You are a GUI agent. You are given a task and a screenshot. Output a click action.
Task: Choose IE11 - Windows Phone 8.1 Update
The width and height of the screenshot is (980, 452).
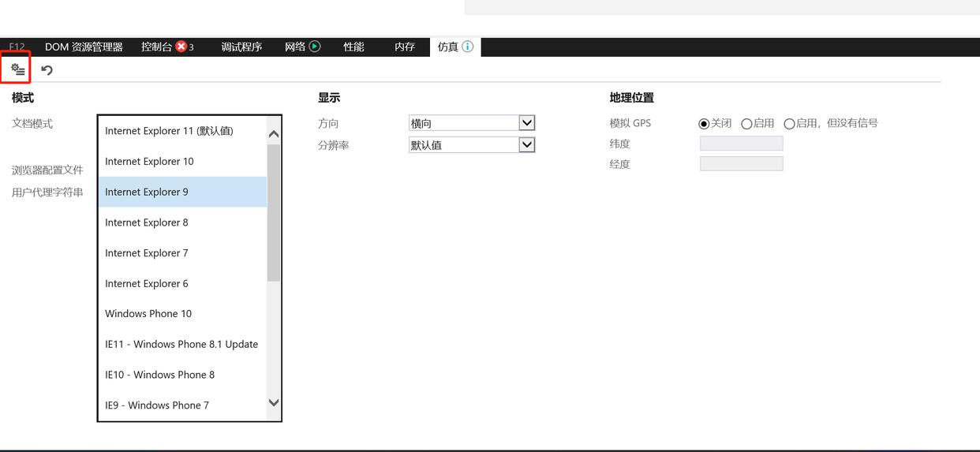[182, 344]
